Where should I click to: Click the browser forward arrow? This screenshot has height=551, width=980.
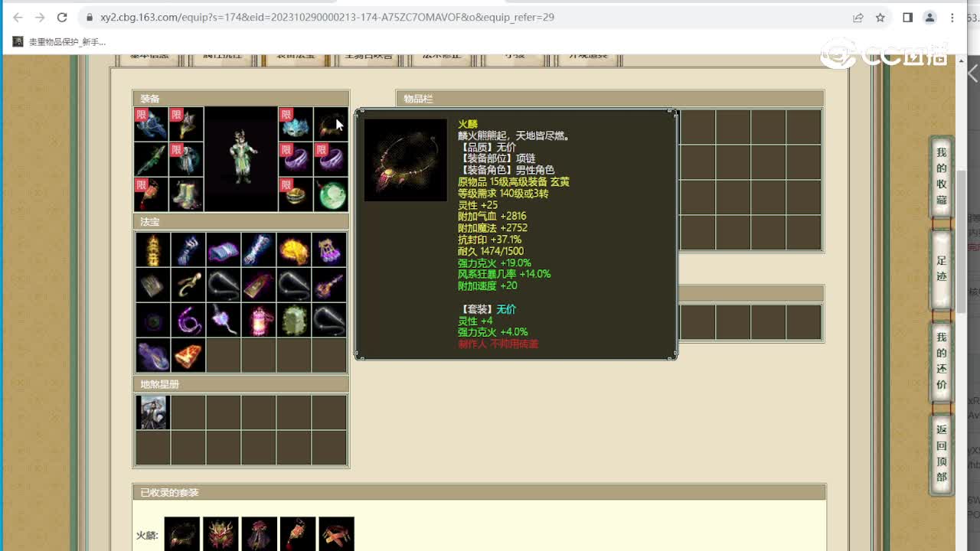40,17
